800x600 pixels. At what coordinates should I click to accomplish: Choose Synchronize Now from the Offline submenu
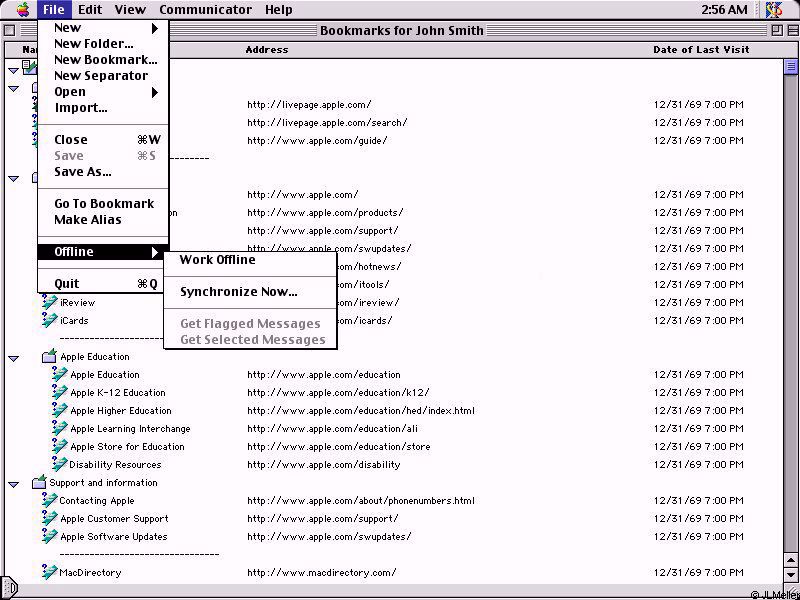tap(238, 292)
